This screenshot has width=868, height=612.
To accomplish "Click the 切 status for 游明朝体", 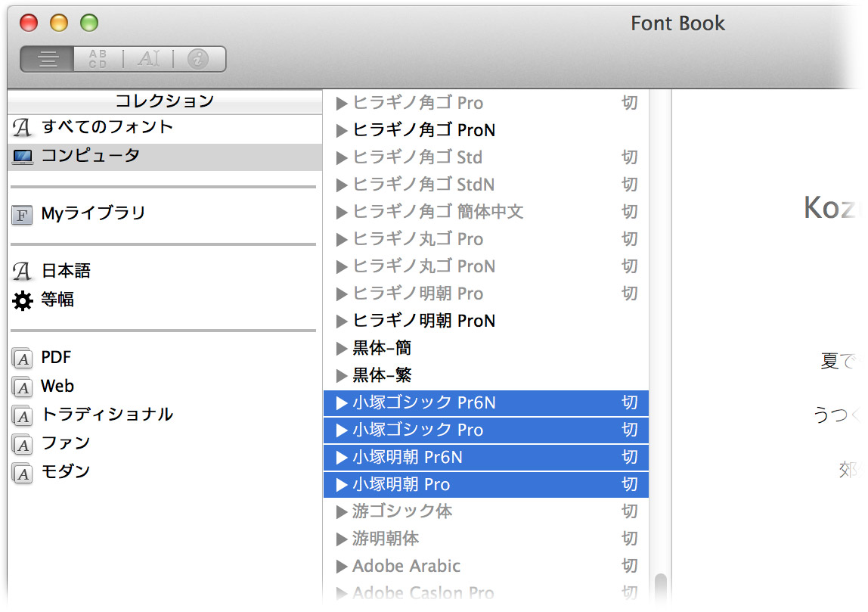I will [629, 539].
